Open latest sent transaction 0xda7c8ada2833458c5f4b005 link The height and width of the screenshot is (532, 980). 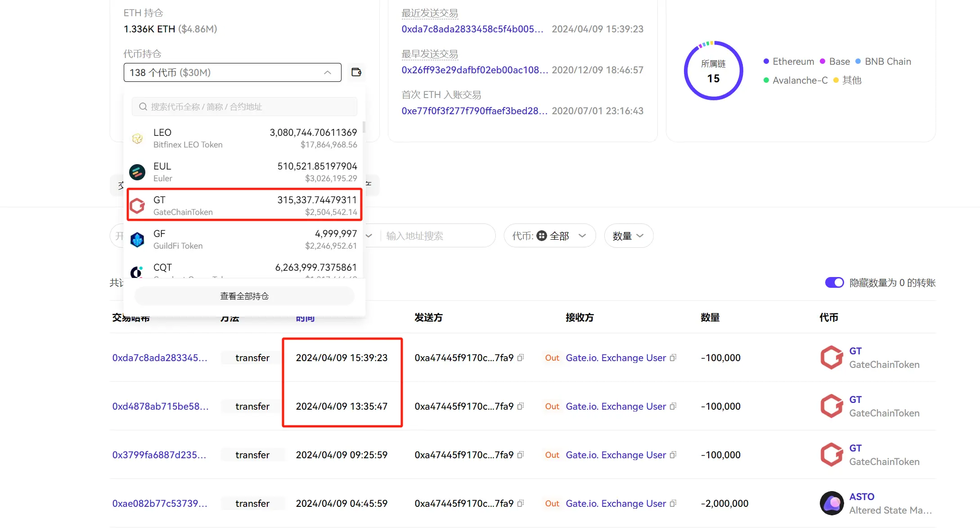click(472, 29)
